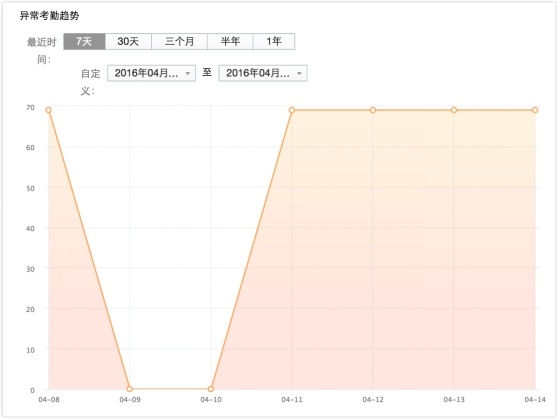
Task: Click the 04-09 x-axis label
Action: pyautogui.click(x=130, y=400)
